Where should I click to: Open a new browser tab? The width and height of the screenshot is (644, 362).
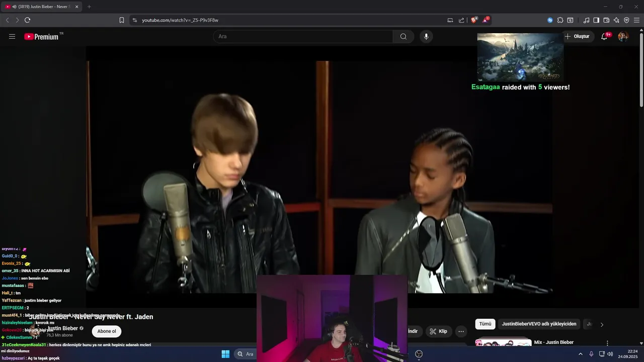click(x=89, y=7)
